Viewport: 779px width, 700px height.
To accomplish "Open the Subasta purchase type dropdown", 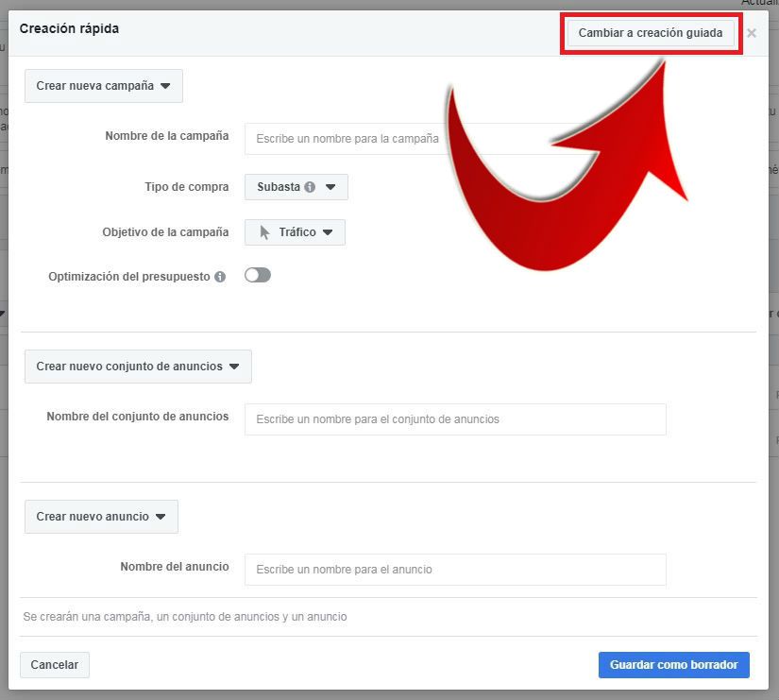I will pyautogui.click(x=296, y=187).
